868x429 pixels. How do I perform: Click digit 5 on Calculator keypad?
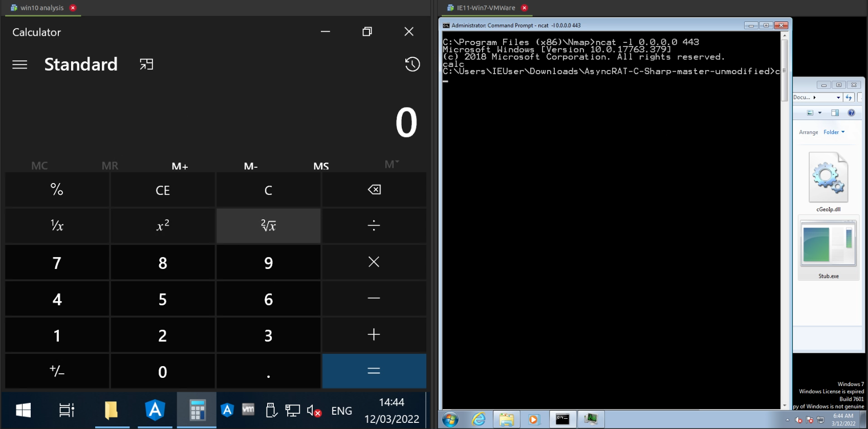(x=163, y=299)
